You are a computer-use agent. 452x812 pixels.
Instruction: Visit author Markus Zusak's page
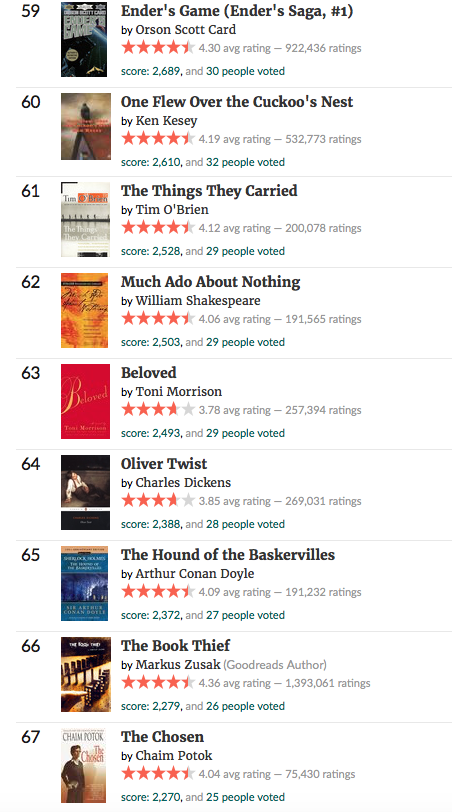tap(178, 664)
